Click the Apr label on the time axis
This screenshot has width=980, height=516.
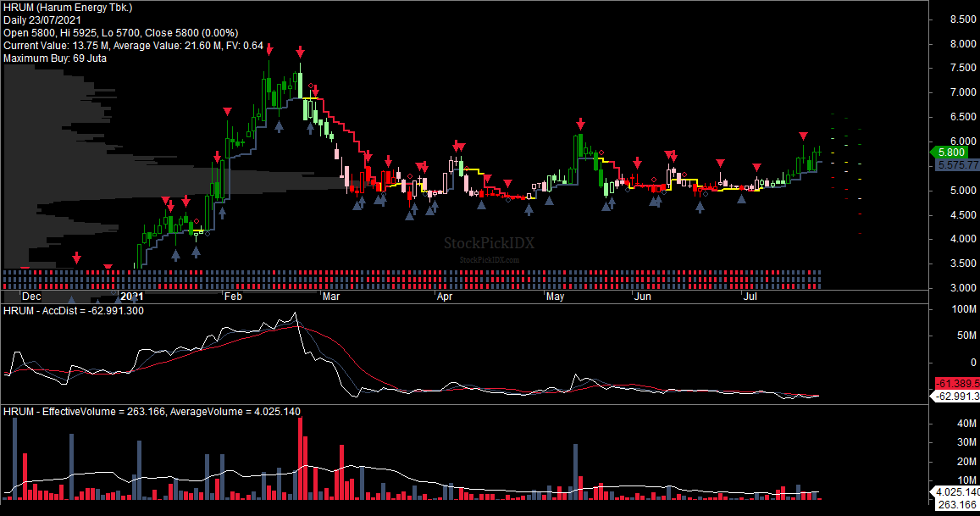[x=445, y=297]
